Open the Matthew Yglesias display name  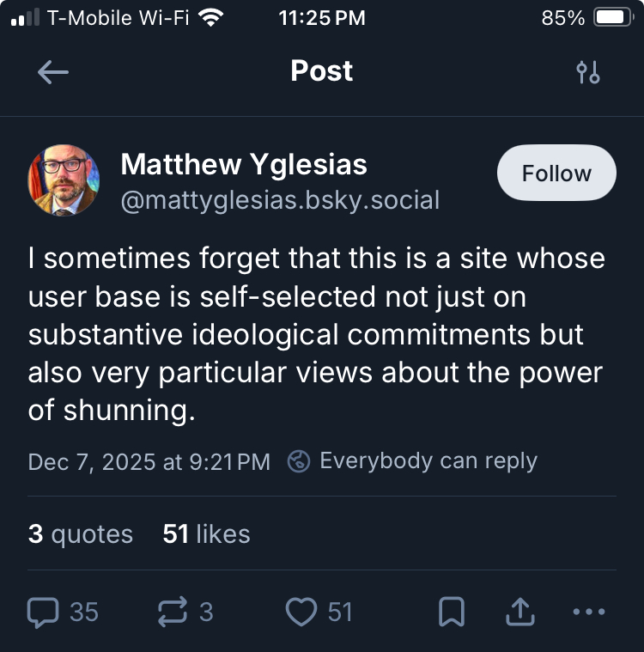[x=244, y=163]
